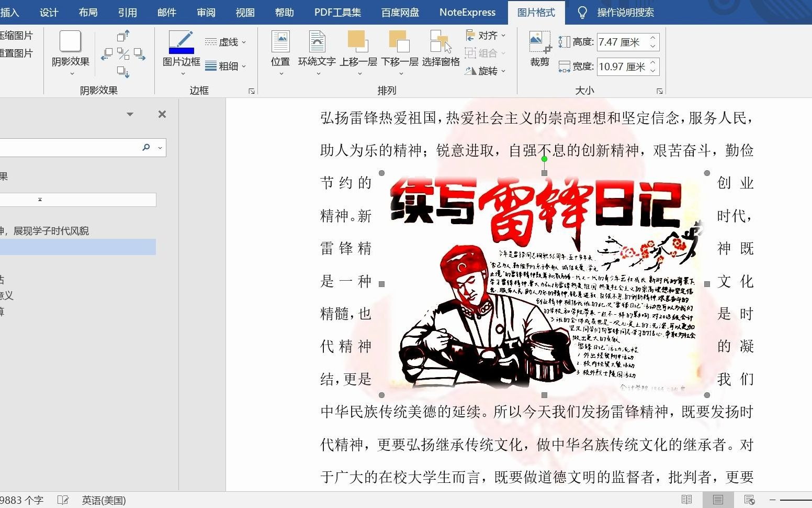Click the proofing check icon in status bar
This screenshot has height=508, width=812.
point(63,500)
